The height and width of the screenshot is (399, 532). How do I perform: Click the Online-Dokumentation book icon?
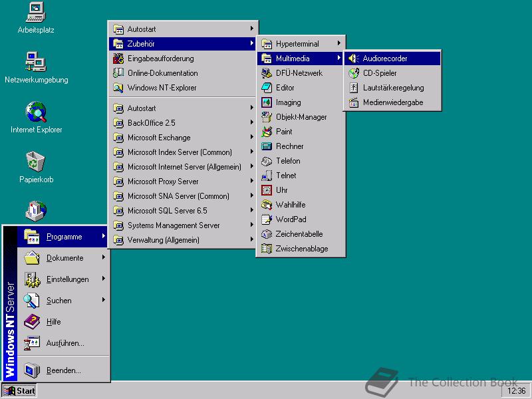coord(118,73)
